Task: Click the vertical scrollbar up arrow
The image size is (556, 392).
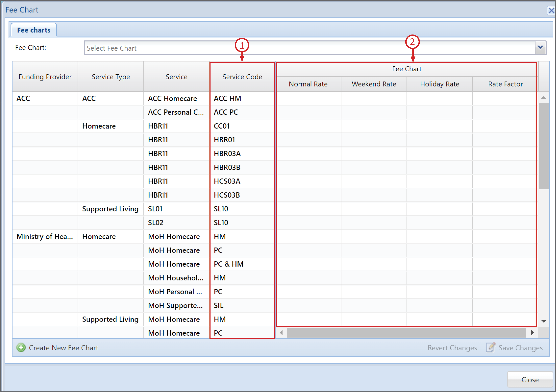Action: click(x=544, y=98)
